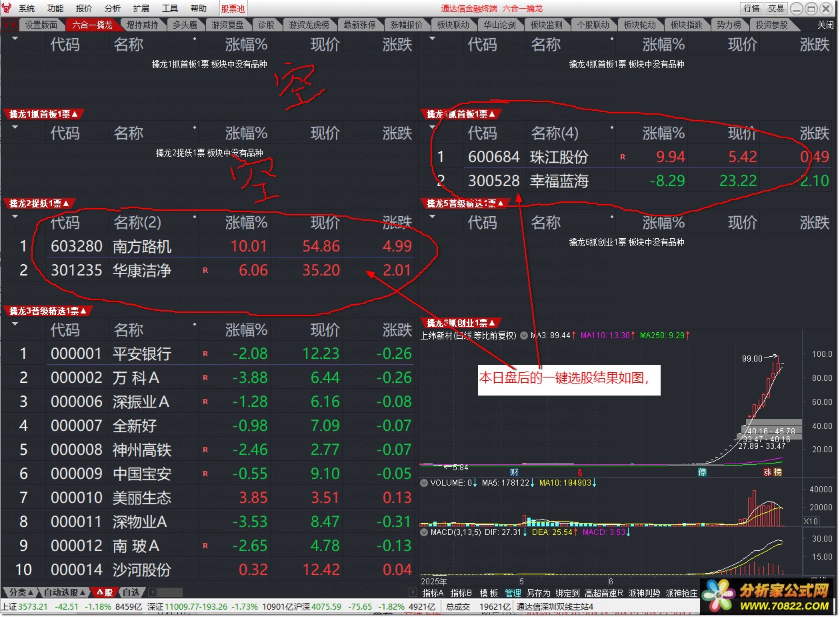Click the 交易 button
This screenshot has height=617, width=840.
click(775, 9)
